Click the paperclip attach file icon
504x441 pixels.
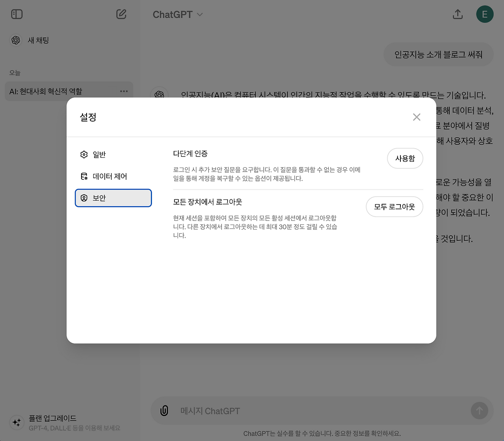[164, 411]
